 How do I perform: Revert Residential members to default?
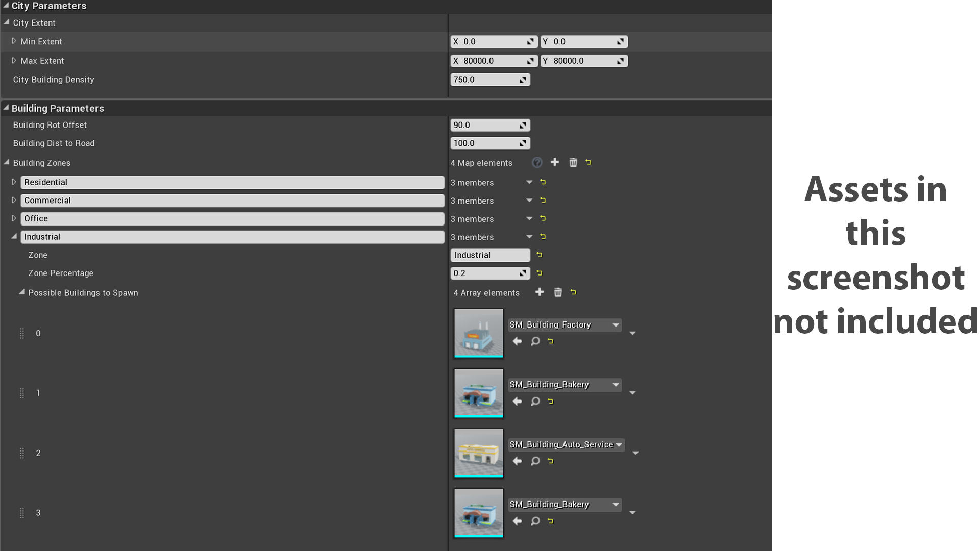pyautogui.click(x=542, y=182)
